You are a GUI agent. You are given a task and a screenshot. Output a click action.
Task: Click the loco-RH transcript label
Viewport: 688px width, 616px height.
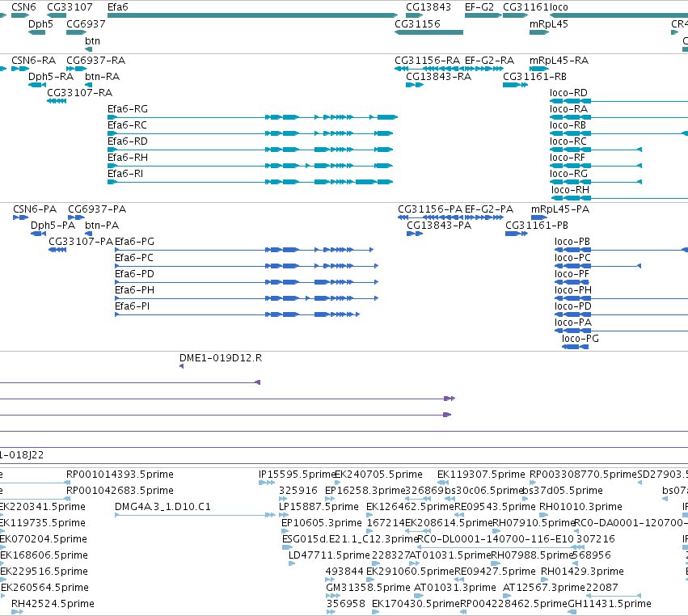(x=571, y=190)
